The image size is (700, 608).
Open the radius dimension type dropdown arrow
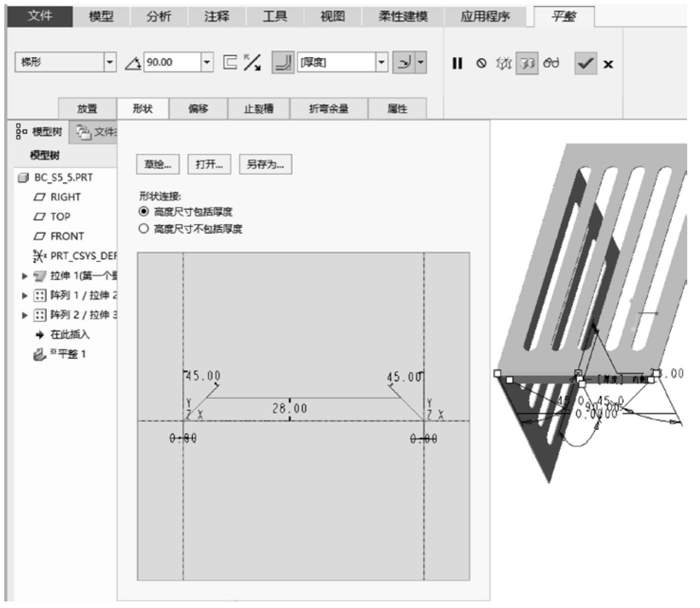tap(421, 63)
